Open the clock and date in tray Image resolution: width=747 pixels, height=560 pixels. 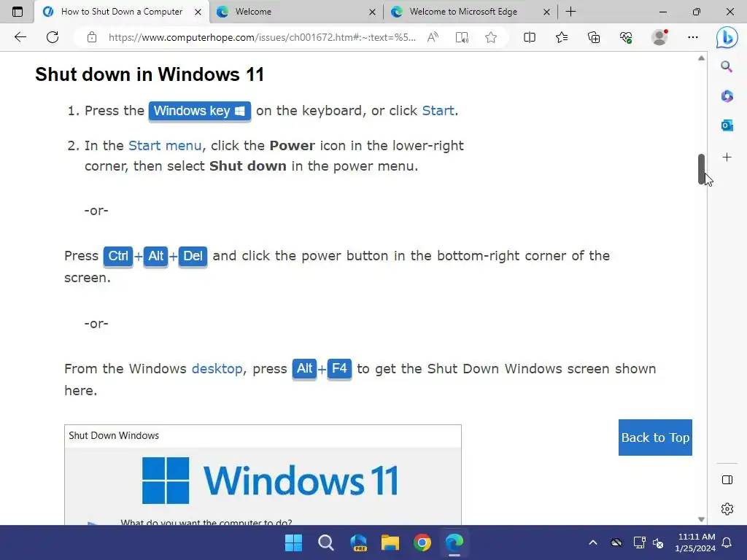pyautogui.click(x=695, y=542)
